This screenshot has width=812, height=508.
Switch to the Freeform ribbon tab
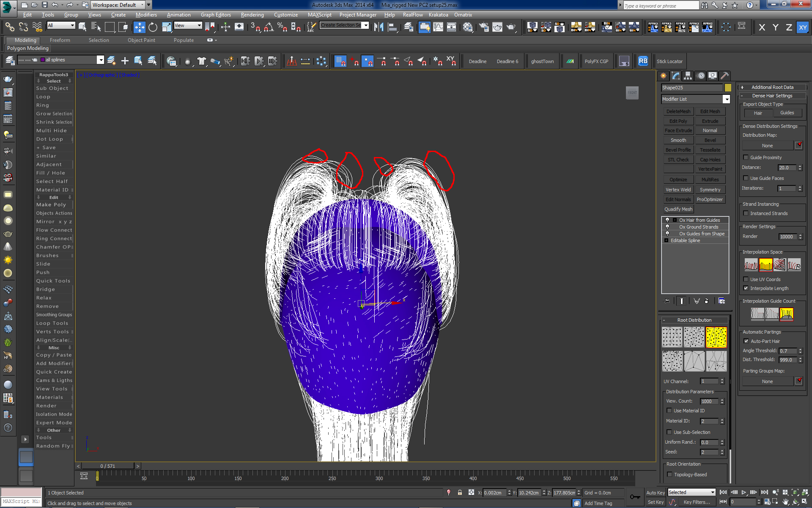pos(60,40)
